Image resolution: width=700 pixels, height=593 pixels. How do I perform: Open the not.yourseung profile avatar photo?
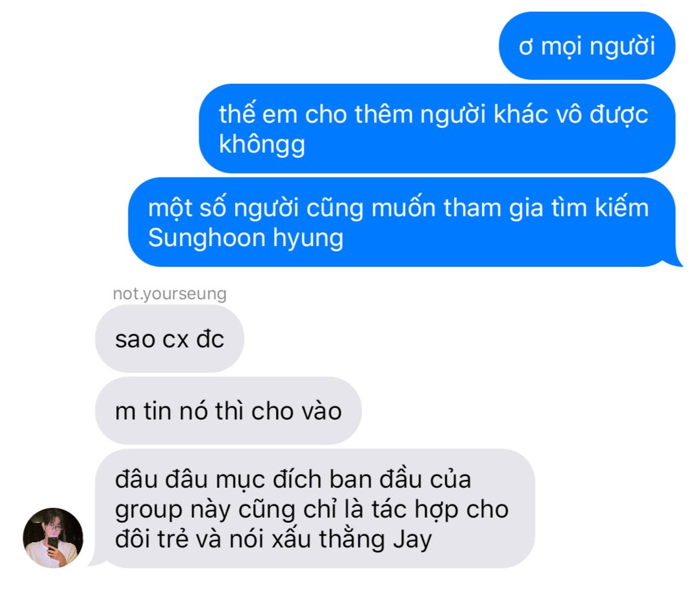53,538
